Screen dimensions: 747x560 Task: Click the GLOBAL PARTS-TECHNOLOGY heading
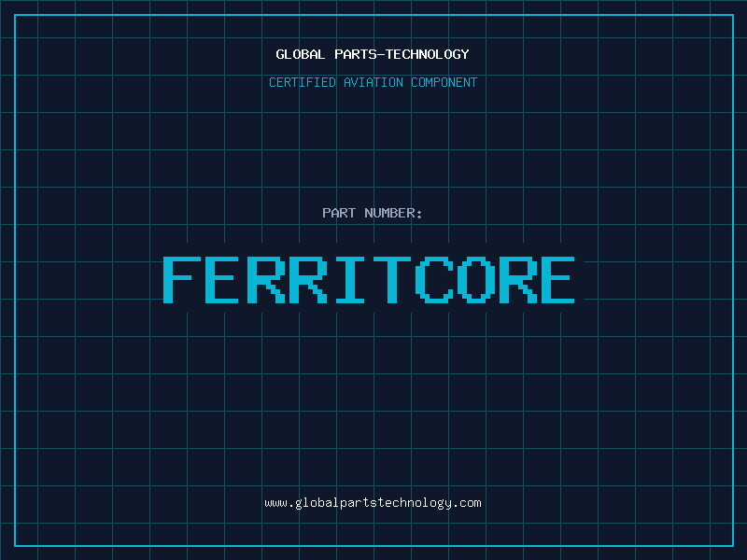(373, 54)
